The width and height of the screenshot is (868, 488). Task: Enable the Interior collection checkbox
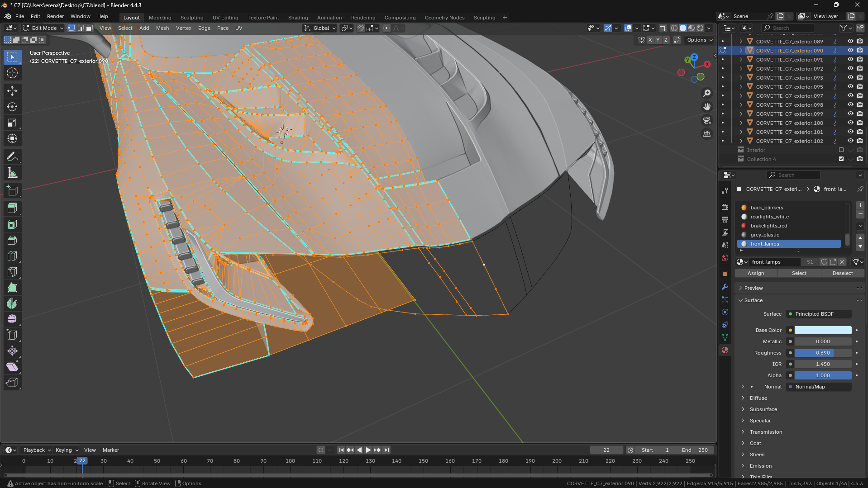(x=841, y=150)
